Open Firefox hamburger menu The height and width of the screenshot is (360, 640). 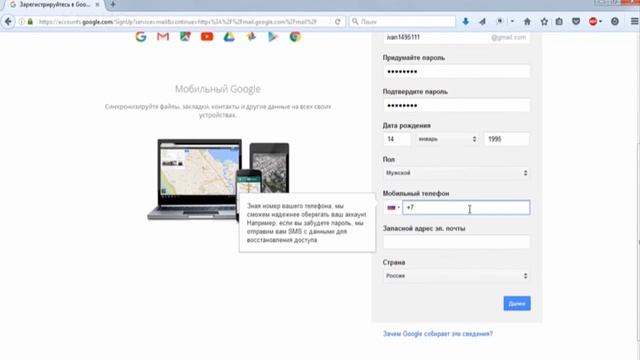coord(634,22)
